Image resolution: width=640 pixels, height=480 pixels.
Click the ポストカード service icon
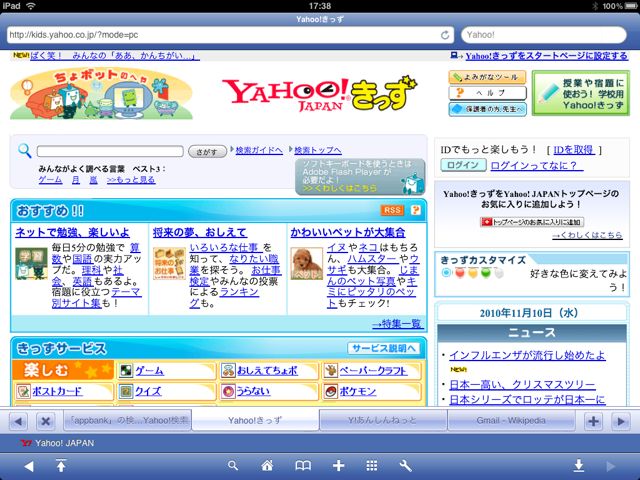point(23,391)
